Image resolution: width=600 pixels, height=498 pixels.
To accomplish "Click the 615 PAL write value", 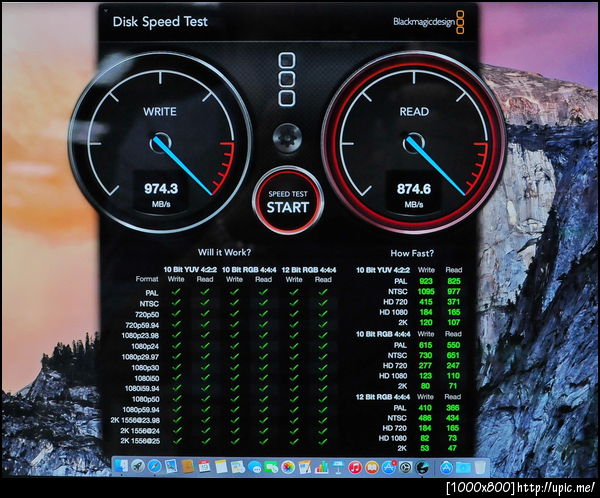I will (426, 345).
